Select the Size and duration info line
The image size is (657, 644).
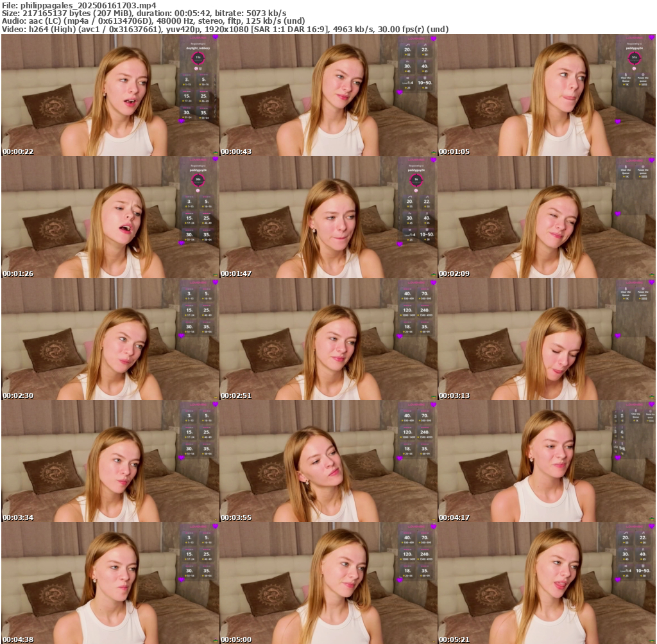(144, 13)
